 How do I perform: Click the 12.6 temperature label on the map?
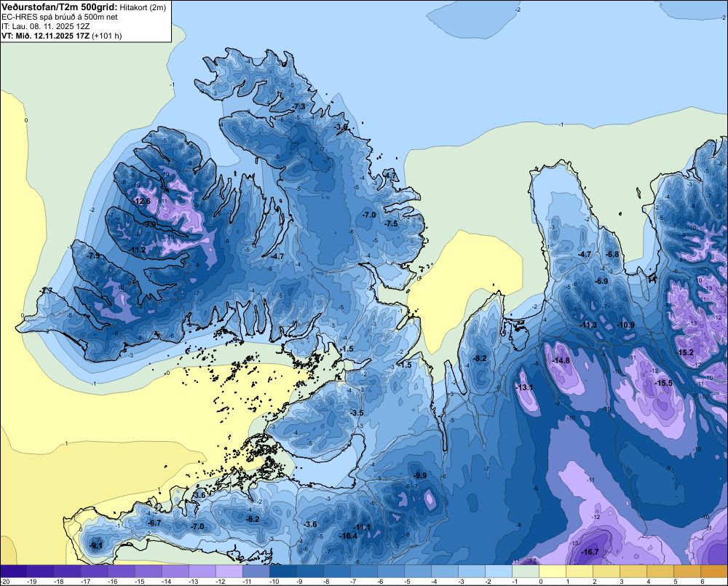pos(142,201)
